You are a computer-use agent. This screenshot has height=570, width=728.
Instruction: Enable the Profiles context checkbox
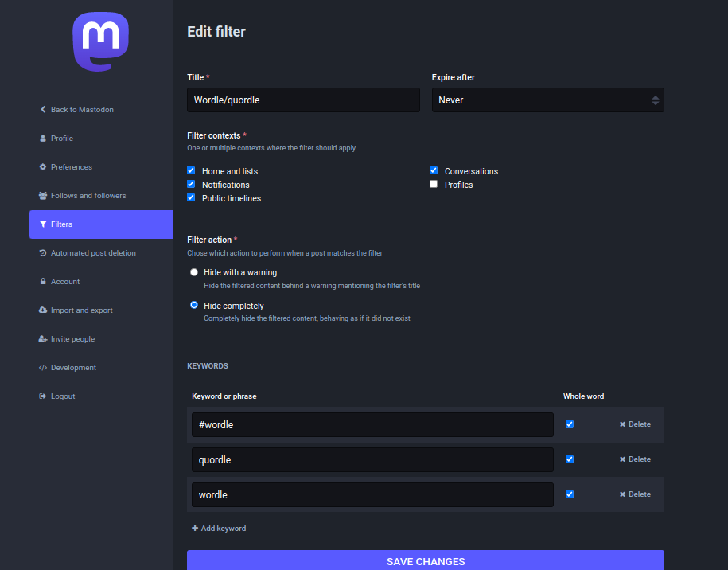click(x=434, y=184)
